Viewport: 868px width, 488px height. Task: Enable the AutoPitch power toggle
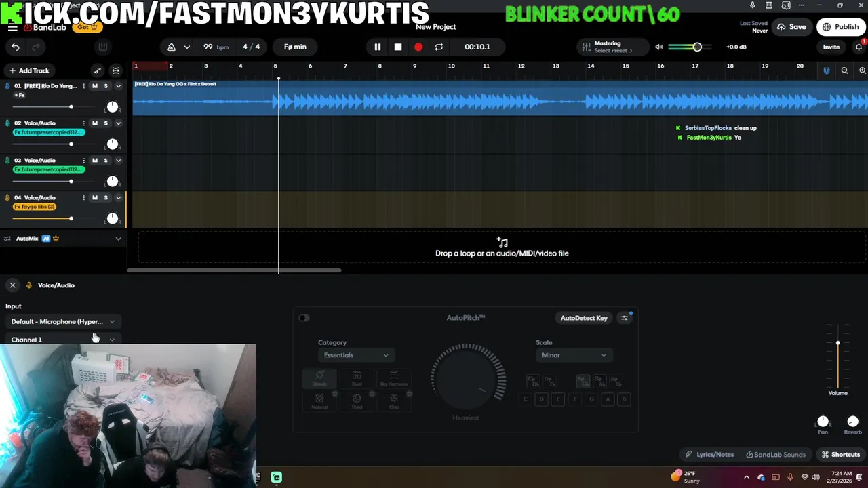point(304,318)
